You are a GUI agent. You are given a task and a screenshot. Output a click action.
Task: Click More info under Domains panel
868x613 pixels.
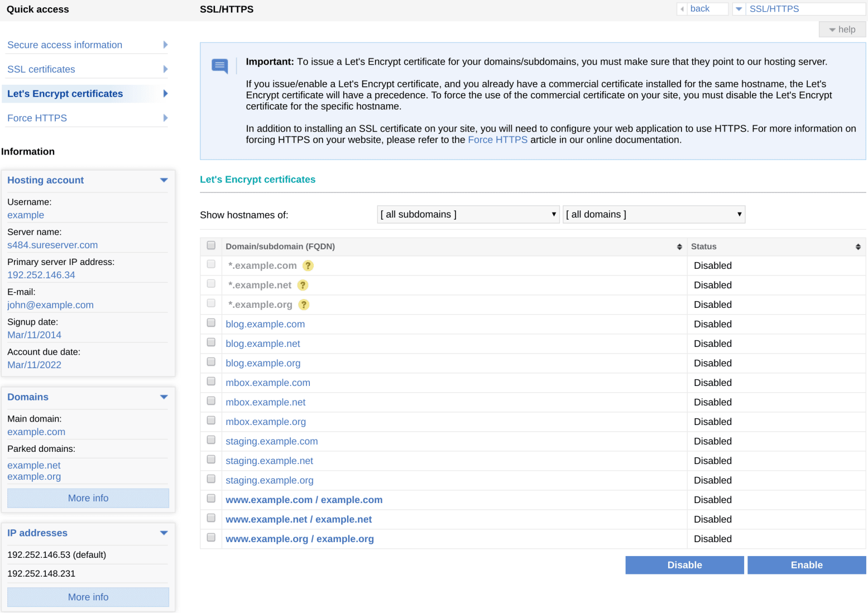pos(88,498)
